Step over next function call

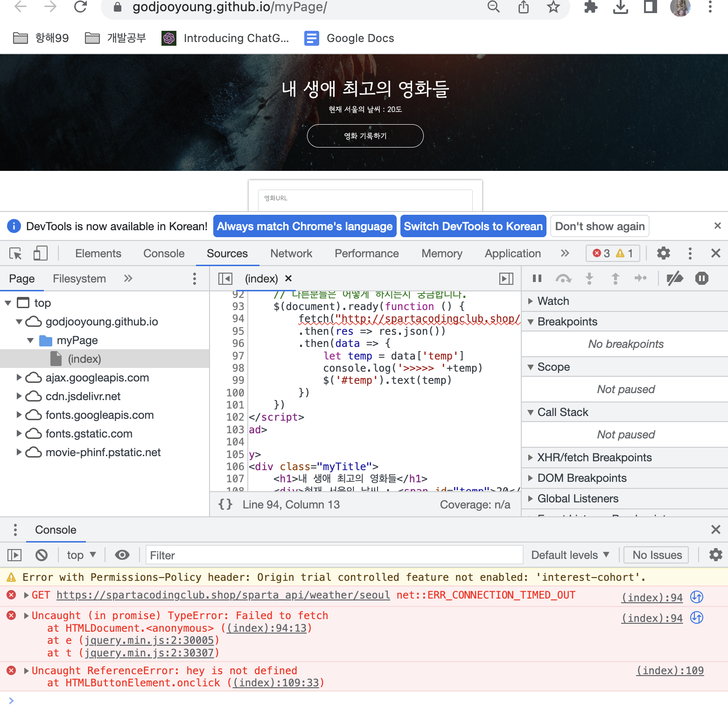[x=563, y=279]
